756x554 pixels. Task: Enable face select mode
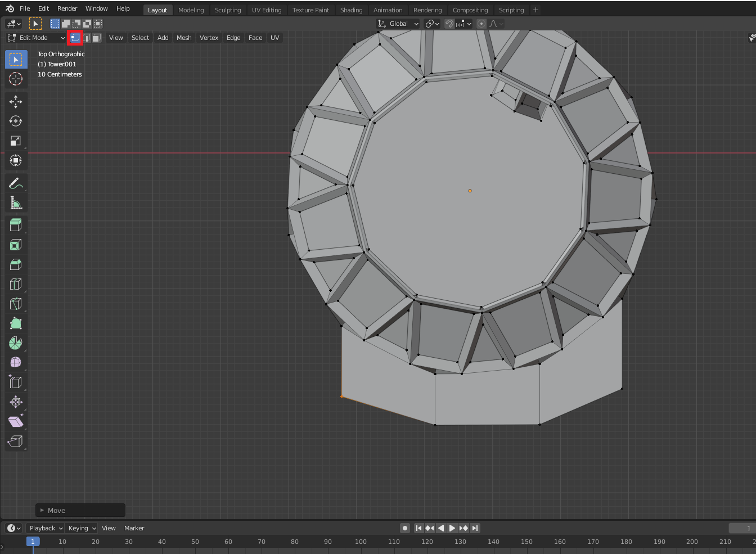coord(97,38)
